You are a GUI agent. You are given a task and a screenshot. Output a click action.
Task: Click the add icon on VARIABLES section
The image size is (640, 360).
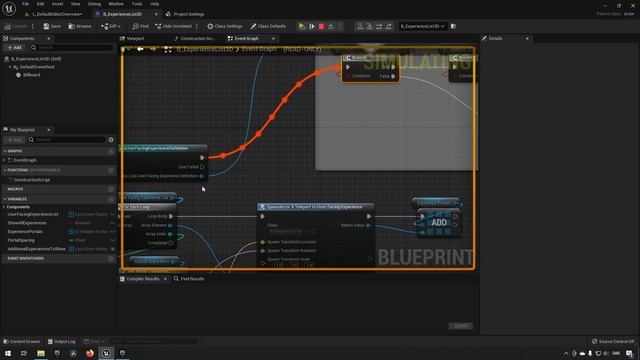click(x=111, y=199)
